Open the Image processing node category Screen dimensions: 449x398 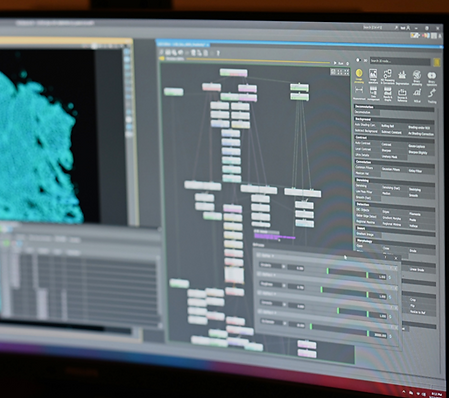[x=359, y=76]
